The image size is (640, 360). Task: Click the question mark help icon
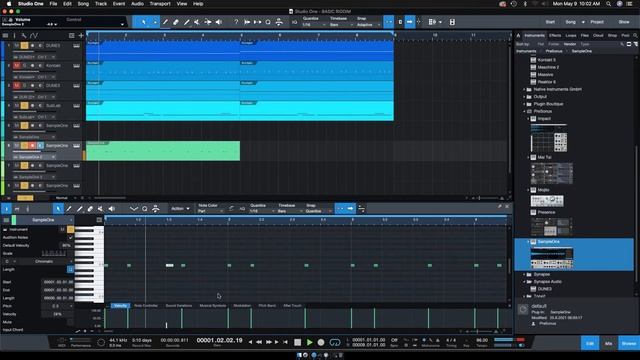tap(236, 22)
